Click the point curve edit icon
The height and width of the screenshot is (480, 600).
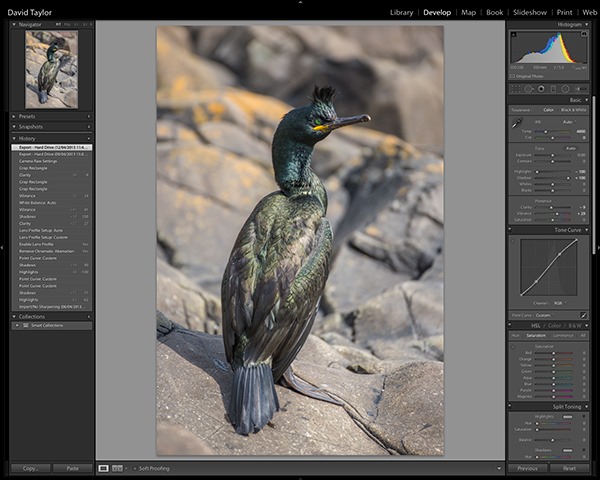pos(583,314)
